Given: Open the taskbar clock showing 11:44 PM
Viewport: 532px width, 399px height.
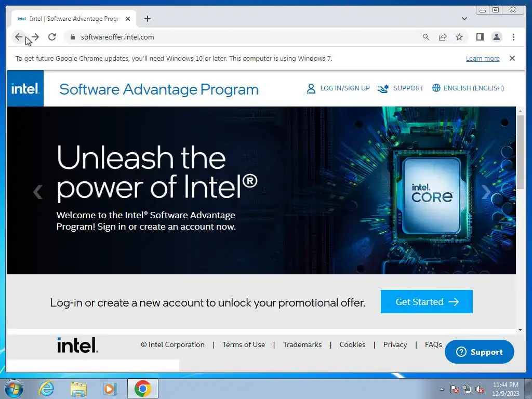Looking at the screenshot, I should (506, 389).
